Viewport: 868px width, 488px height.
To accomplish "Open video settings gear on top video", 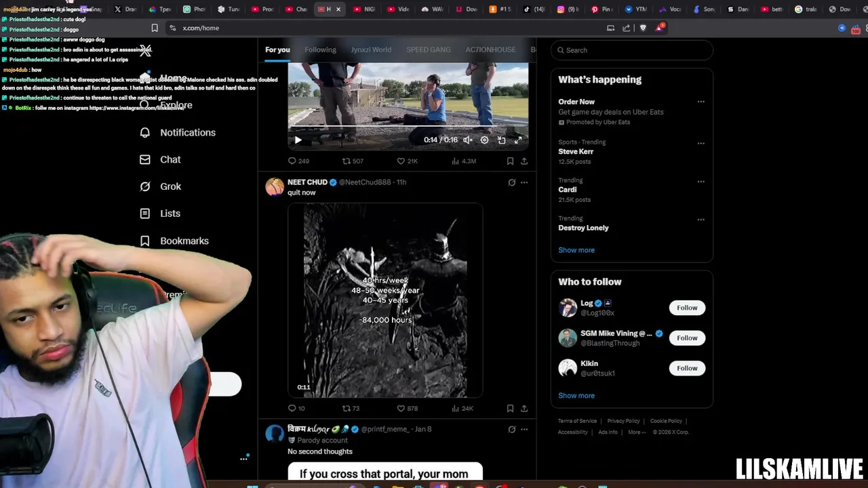I will (x=484, y=140).
